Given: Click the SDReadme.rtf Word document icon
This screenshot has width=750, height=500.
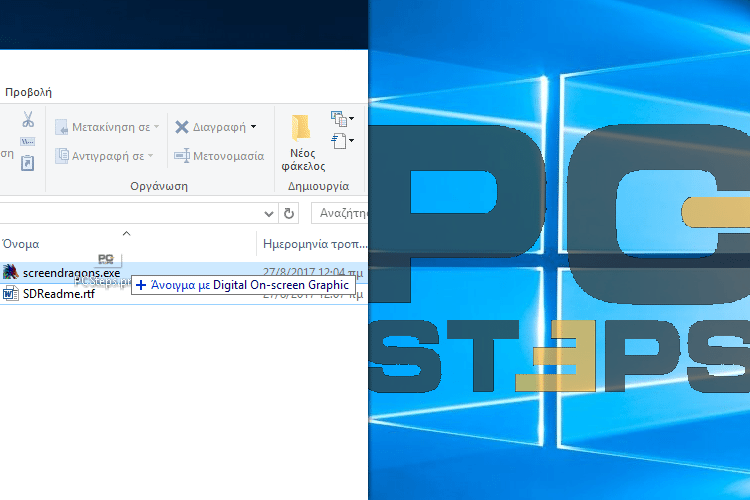Looking at the screenshot, I should 11,293.
